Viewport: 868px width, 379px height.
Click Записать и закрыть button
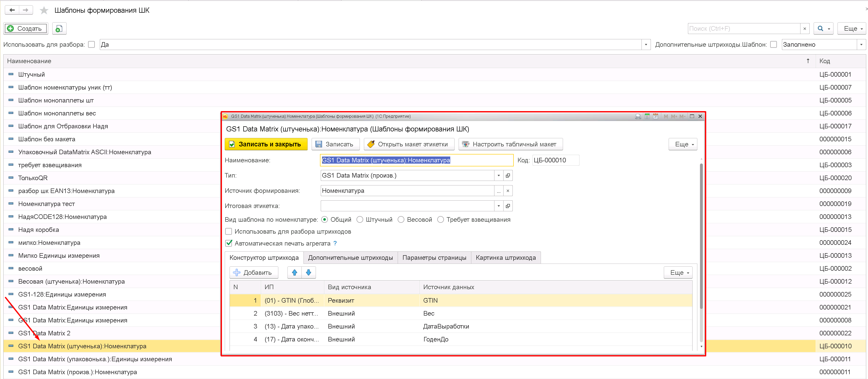266,144
